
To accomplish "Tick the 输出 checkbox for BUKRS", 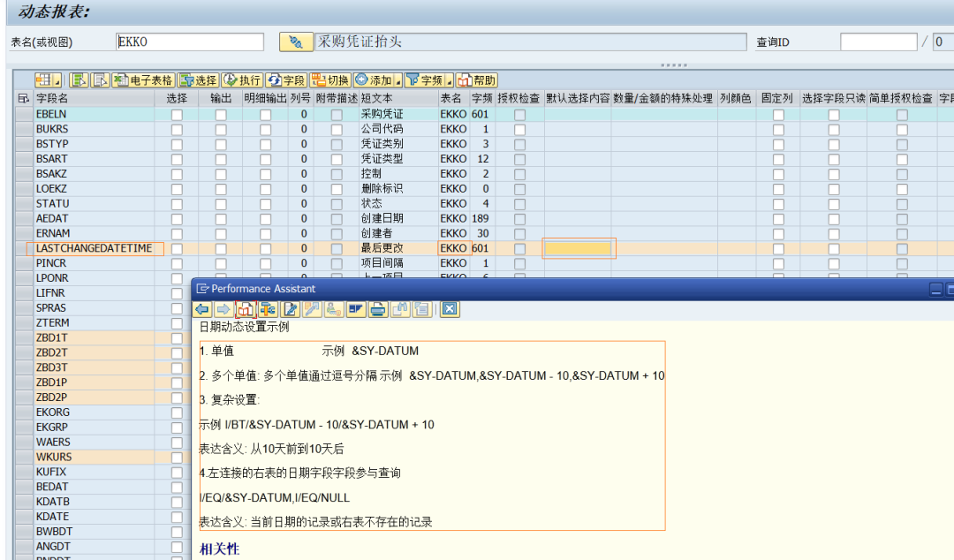I will [x=221, y=130].
